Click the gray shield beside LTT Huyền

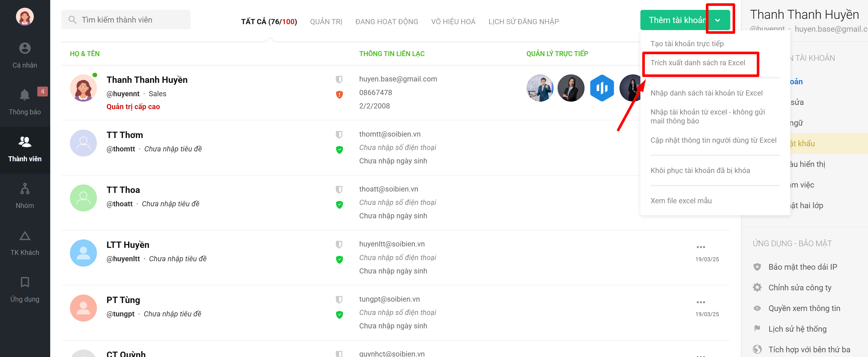point(339,244)
